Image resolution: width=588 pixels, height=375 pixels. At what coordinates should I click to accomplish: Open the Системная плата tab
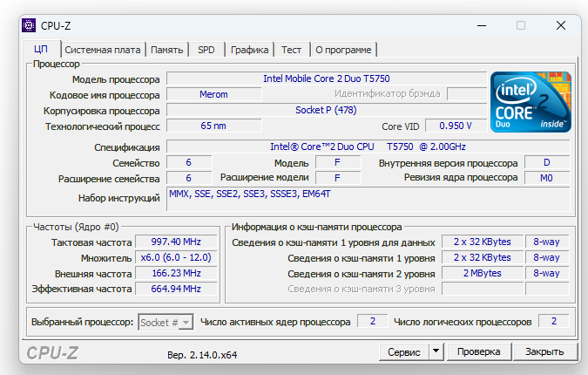click(103, 50)
